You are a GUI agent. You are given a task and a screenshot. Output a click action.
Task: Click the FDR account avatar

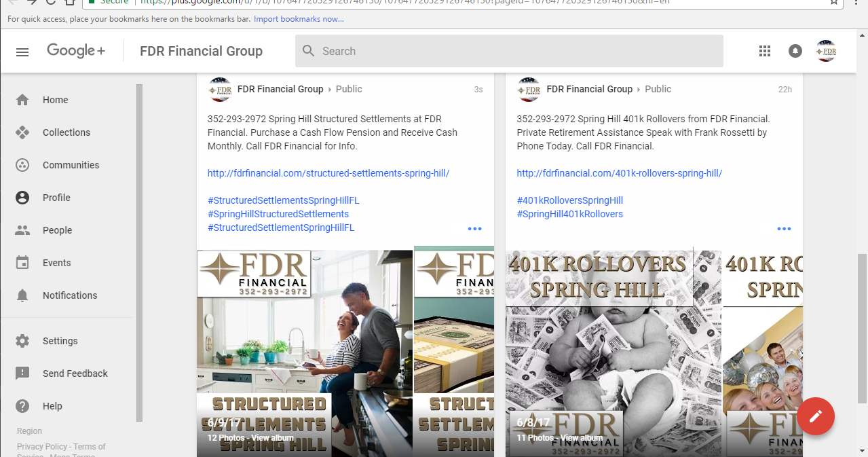coord(826,51)
